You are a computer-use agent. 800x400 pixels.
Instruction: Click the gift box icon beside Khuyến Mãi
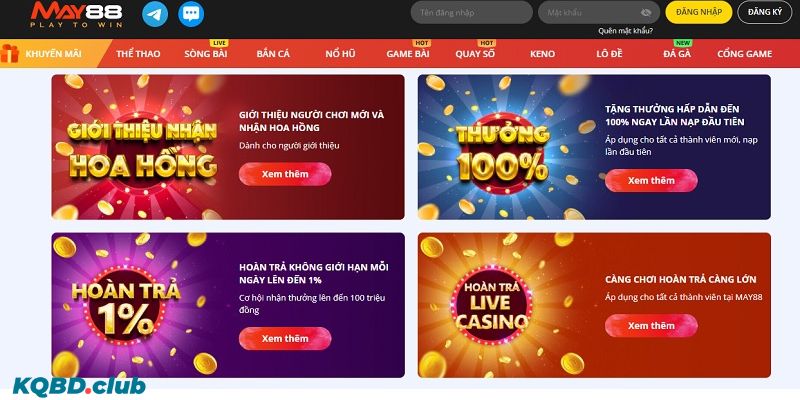pyautogui.click(x=10, y=54)
